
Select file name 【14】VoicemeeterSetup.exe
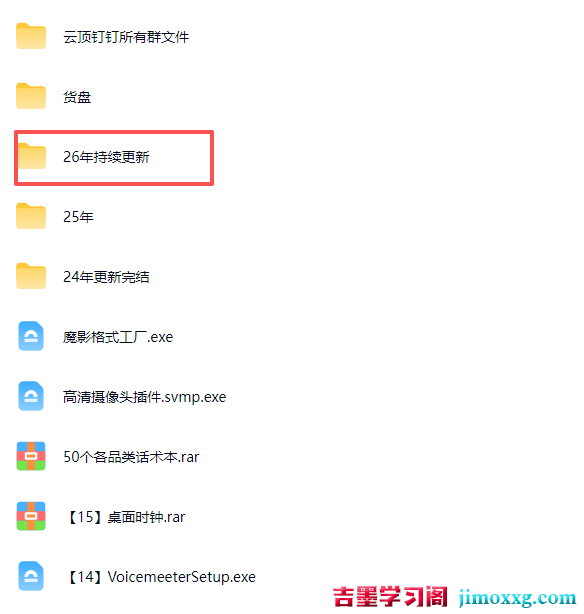162,577
